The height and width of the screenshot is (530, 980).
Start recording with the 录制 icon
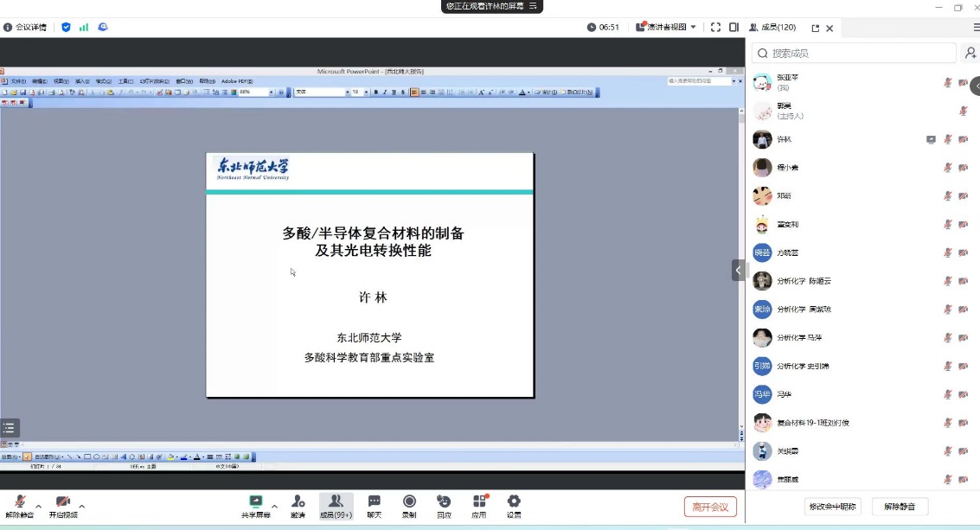pos(409,502)
